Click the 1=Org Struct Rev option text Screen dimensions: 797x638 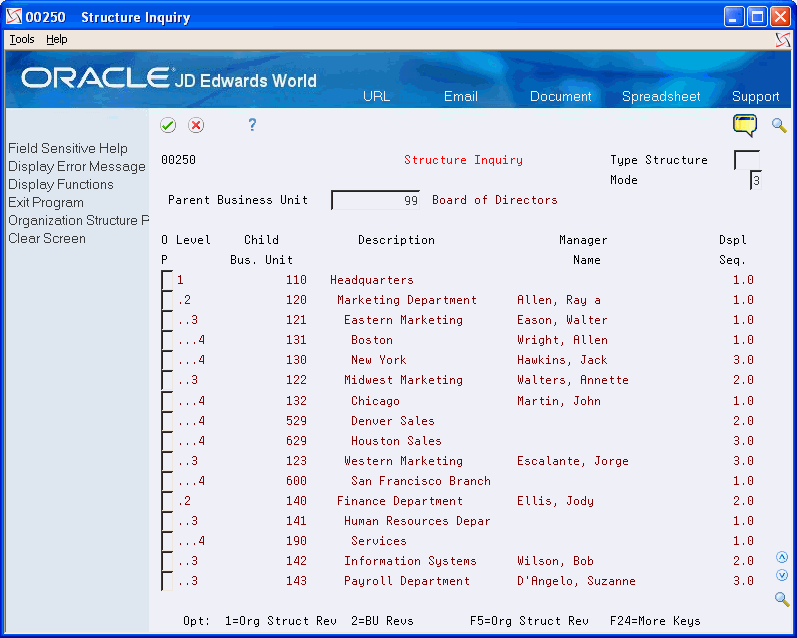281,621
